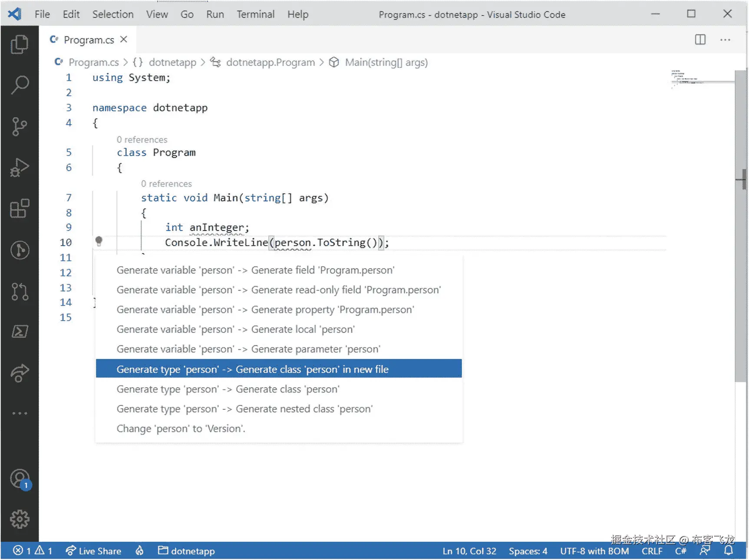
Task: Click line number 7 in the gutter
Action: coord(69,198)
